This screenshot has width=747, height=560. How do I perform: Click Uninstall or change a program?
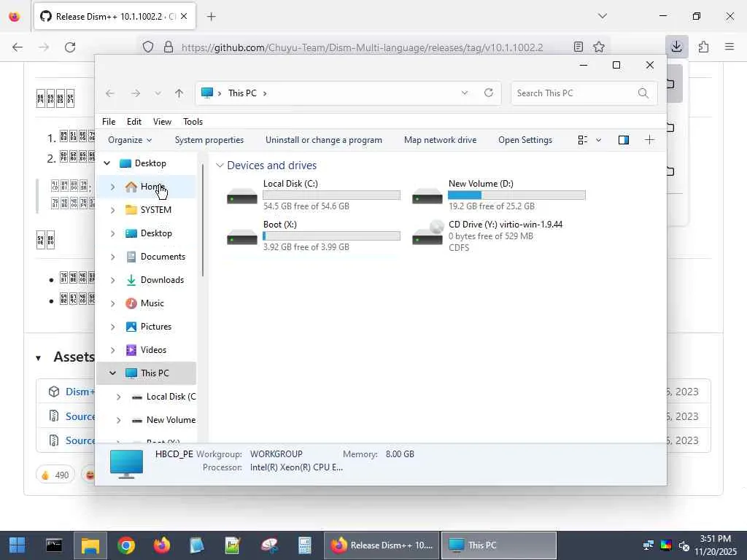click(324, 140)
